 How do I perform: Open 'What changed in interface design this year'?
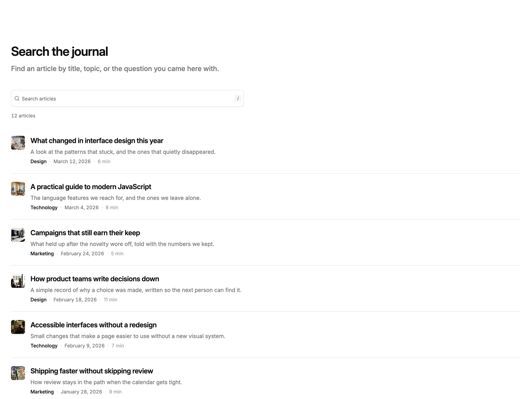97,141
